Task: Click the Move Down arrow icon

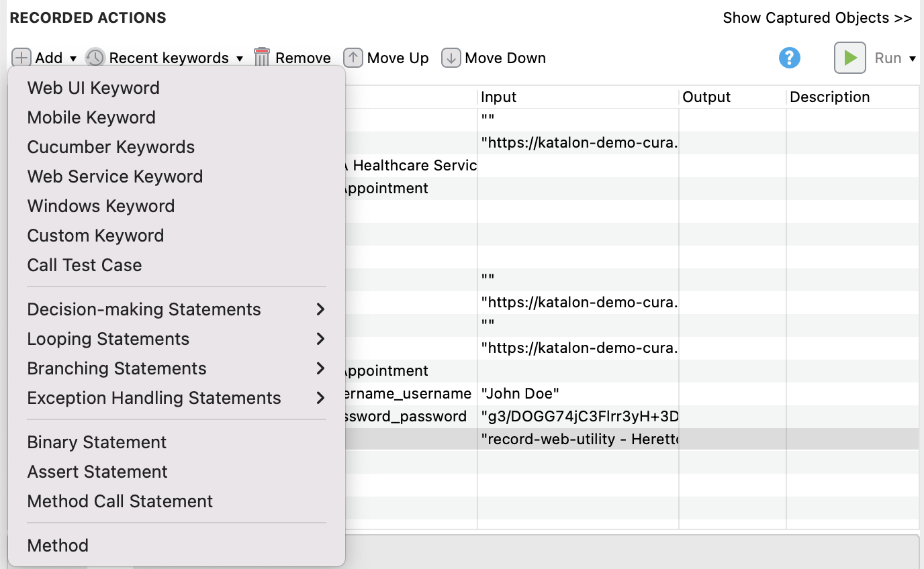Action: coord(451,58)
